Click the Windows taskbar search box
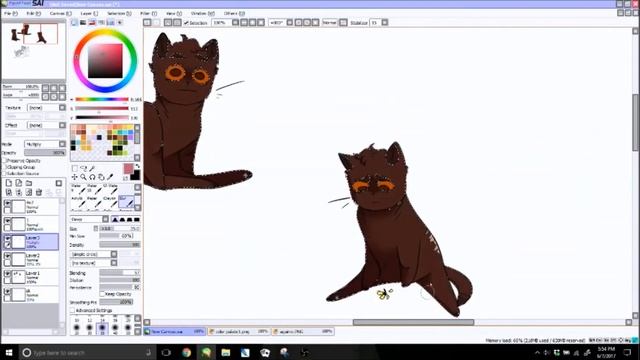This screenshot has height=360, width=640. [x=87, y=352]
